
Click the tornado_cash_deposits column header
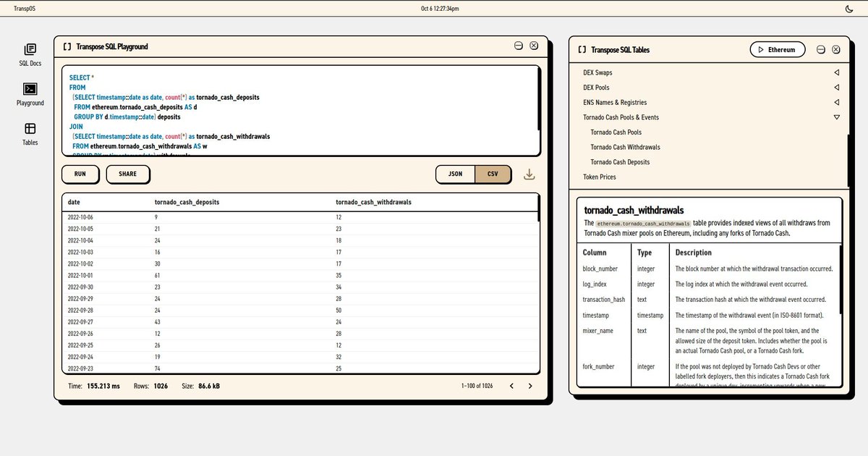(187, 202)
